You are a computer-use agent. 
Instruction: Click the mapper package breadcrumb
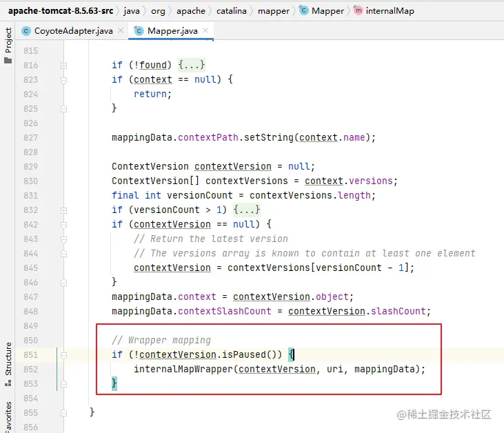point(274,11)
